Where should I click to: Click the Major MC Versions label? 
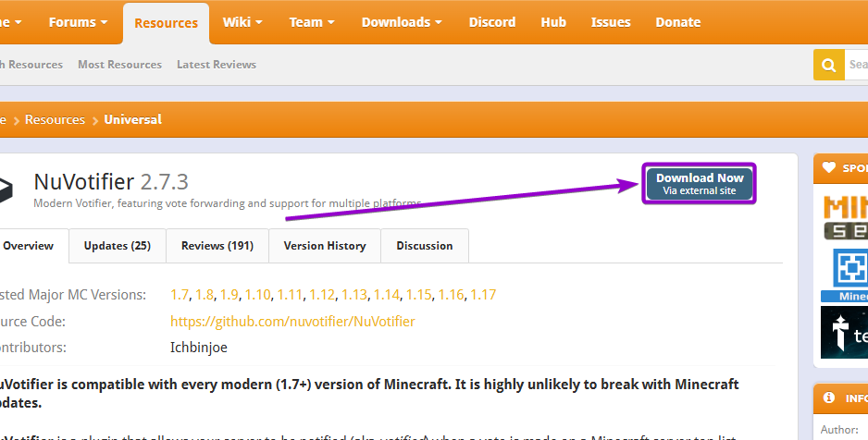tap(73, 295)
